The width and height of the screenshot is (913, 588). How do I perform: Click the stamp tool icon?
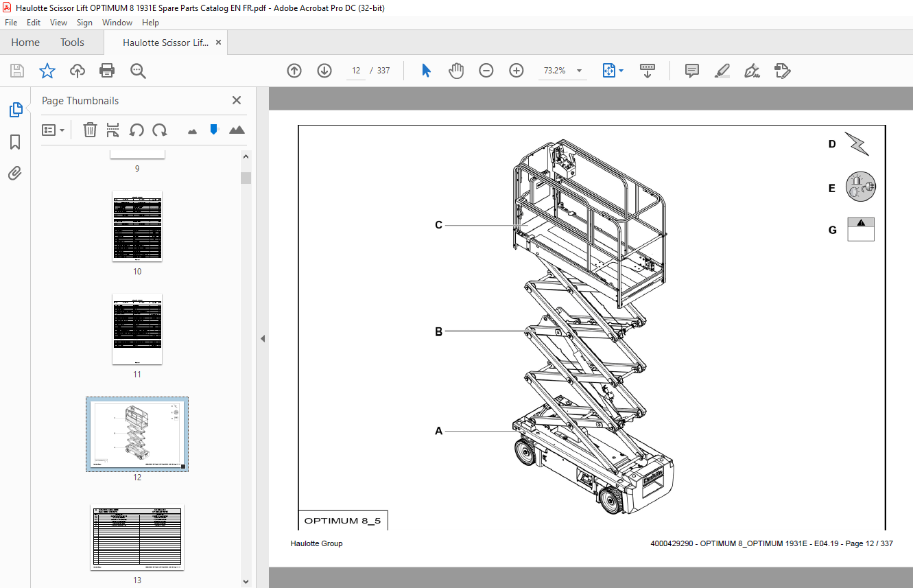pyautogui.click(x=782, y=71)
